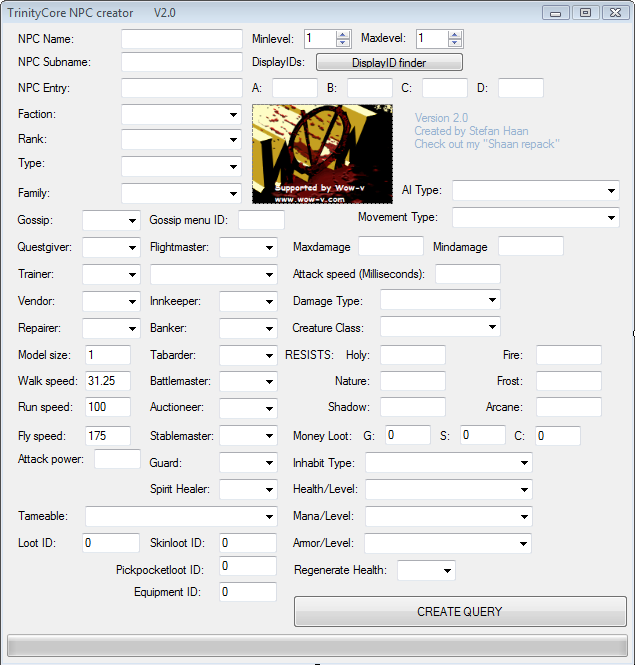Expand the Spirit Healer dropdown

click(248, 489)
